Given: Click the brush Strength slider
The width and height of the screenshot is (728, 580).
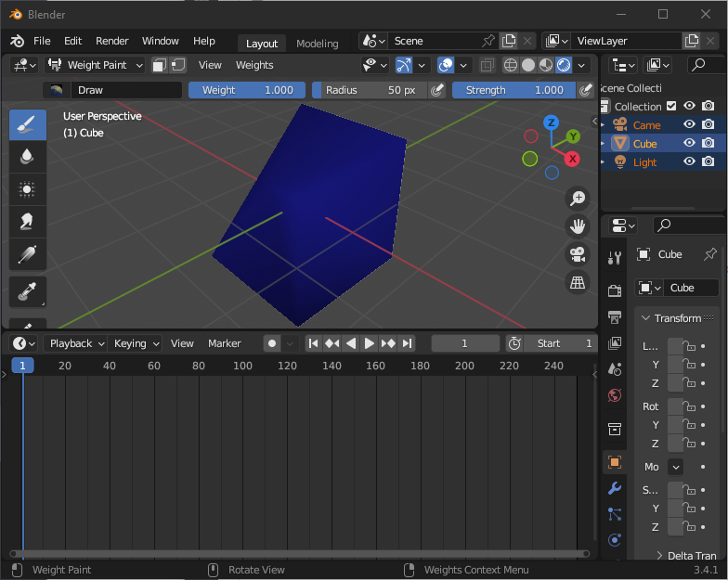Looking at the screenshot, I should (513, 90).
